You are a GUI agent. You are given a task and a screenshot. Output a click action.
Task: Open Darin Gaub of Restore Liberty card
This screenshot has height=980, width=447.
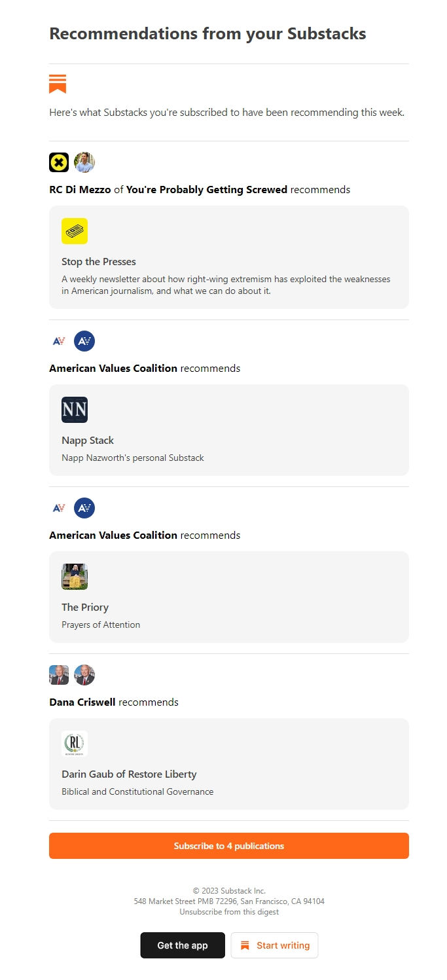(x=228, y=764)
